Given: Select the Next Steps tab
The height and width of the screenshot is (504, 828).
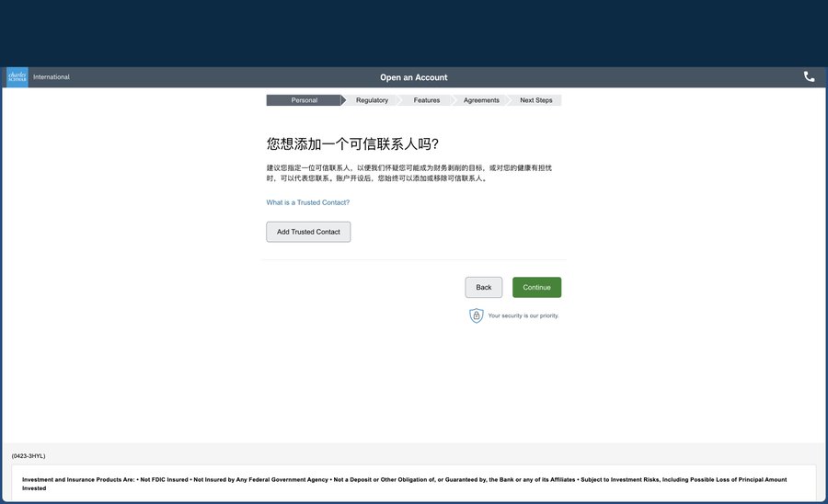Looking at the screenshot, I should click(536, 100).
